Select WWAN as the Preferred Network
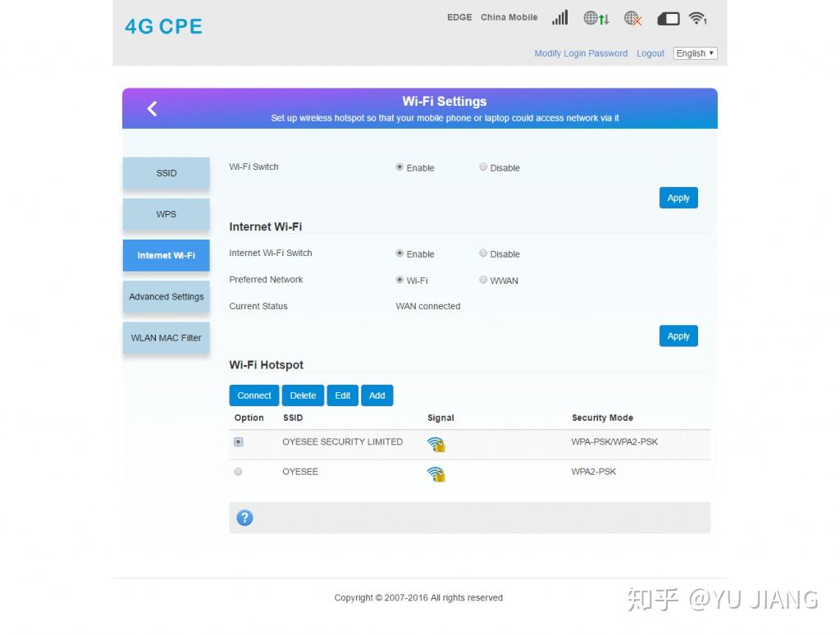Viewport: 840px width, 635px height. click(483, 279)
